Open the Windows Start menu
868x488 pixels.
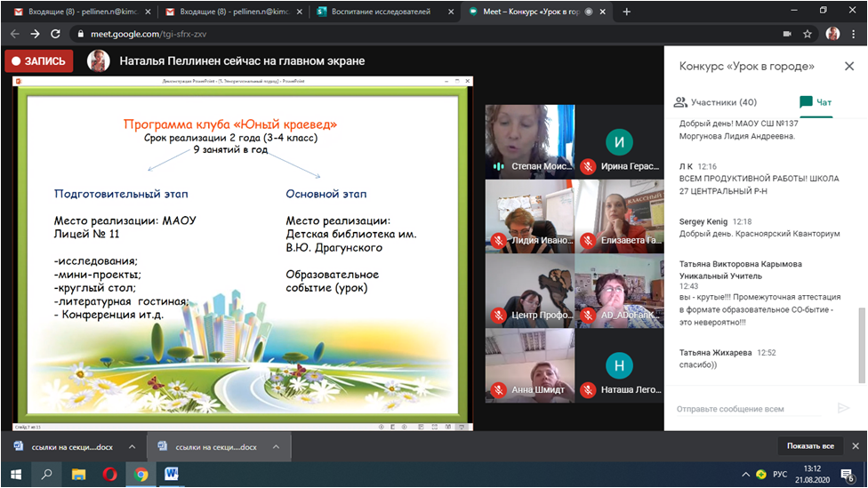(x=16, y=474)
